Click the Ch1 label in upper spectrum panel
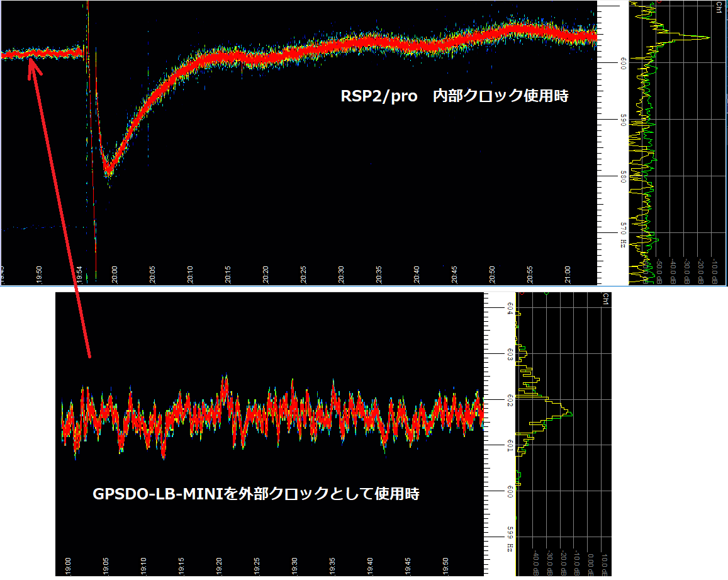728x580 pixels. pos(719,7)
